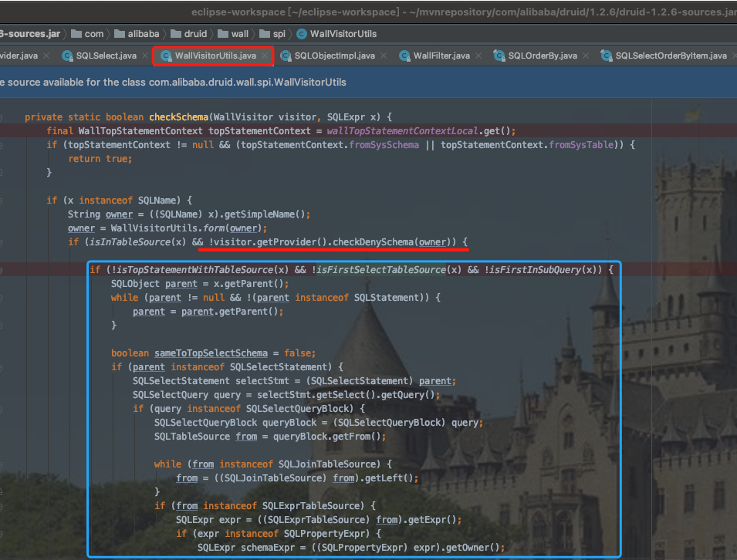Click the druid folder icon in breadcrumbs

point(176,34)
